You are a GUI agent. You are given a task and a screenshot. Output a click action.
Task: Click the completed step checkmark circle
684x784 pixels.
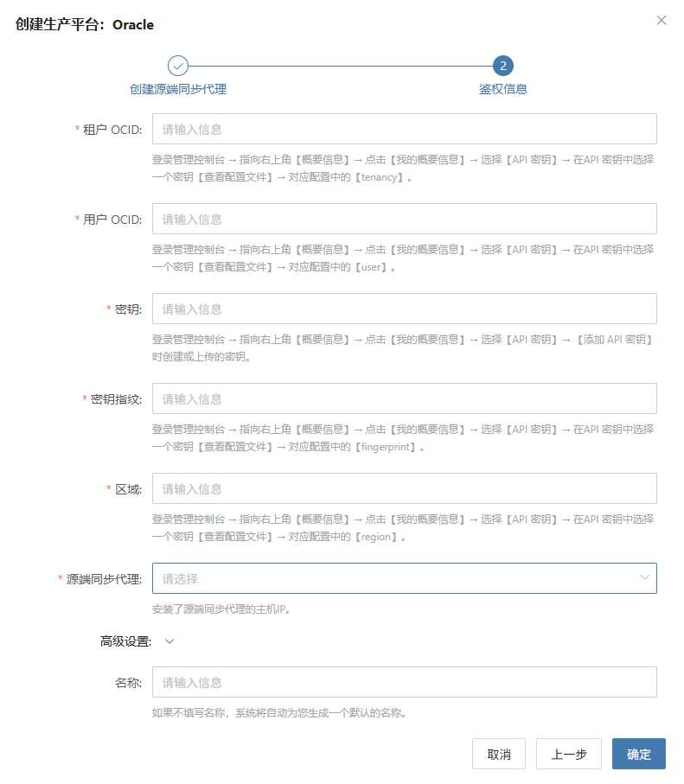tap(177, 66)
